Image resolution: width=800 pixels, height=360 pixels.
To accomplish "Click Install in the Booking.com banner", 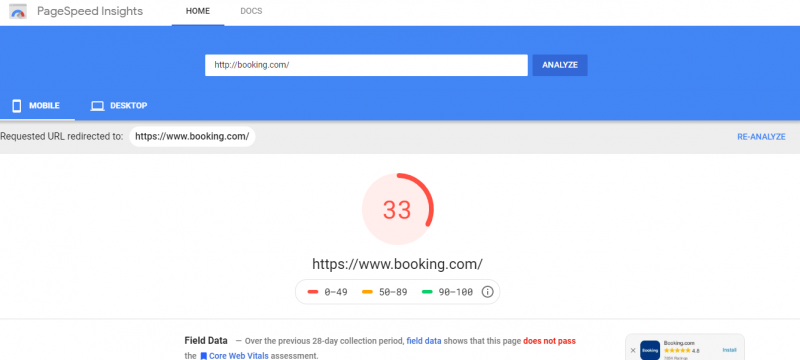I will [730, 350].
